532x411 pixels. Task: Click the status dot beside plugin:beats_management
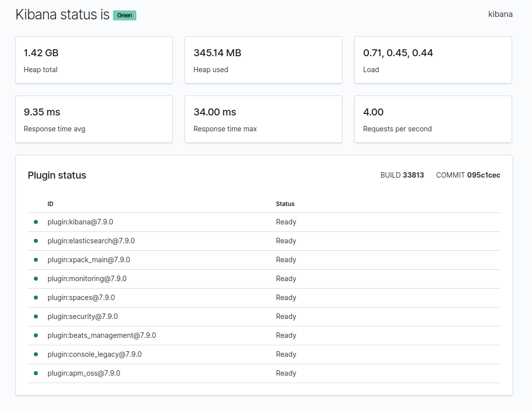pyautogui.click(x=36, y=335)
